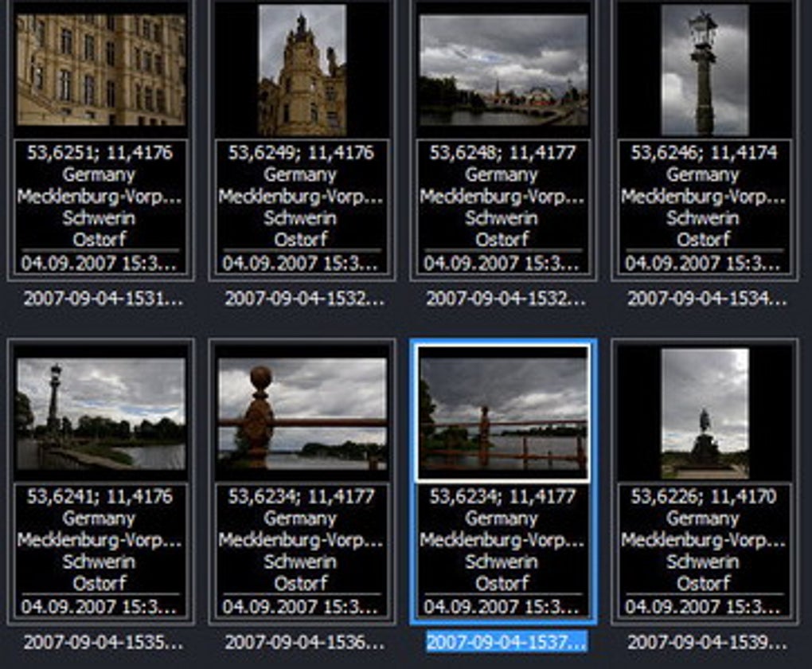The height and width of the screenshot is (669, 812).
Task: Select the palace facade photo thumbnail
Action: click(x=101, y=70)
